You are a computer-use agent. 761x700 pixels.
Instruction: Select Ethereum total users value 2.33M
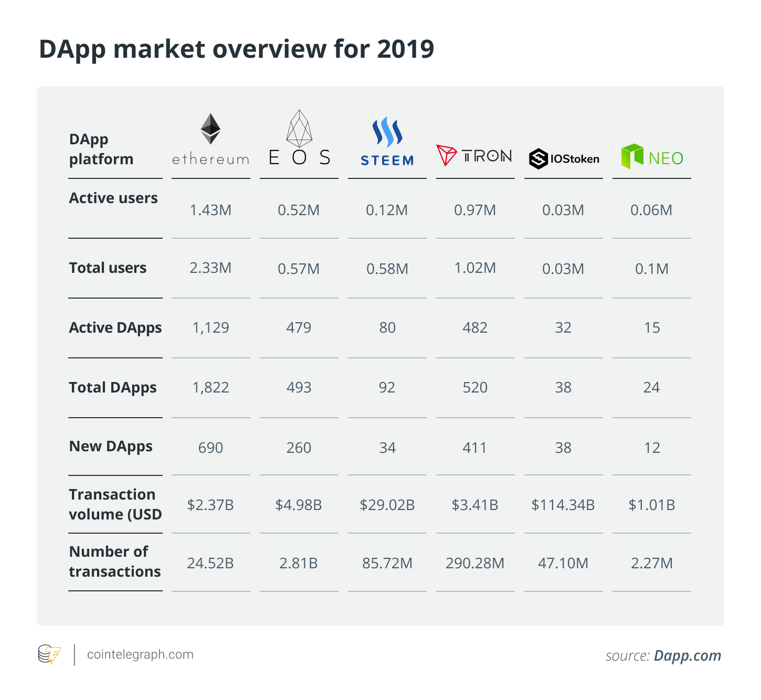pyautogui.click(x=210, y=268)
